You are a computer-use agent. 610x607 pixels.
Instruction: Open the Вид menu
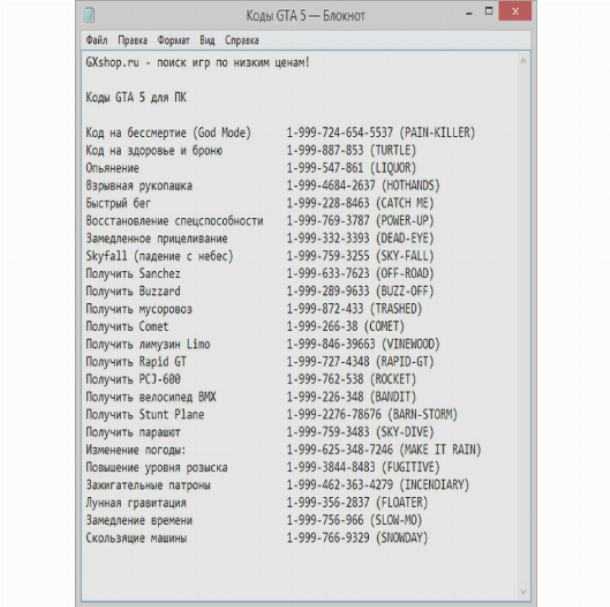(207, 40)
